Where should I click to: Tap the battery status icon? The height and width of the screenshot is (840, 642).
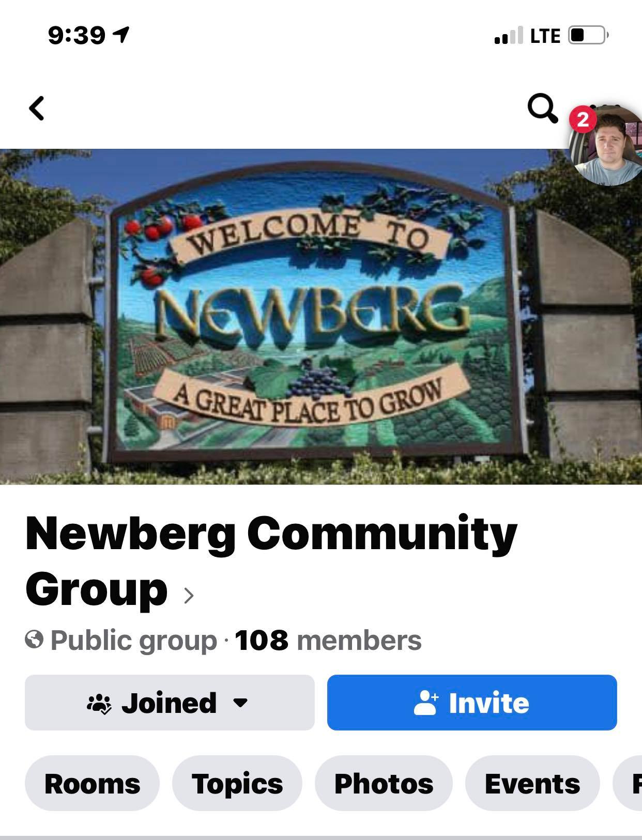pos(588,35)
